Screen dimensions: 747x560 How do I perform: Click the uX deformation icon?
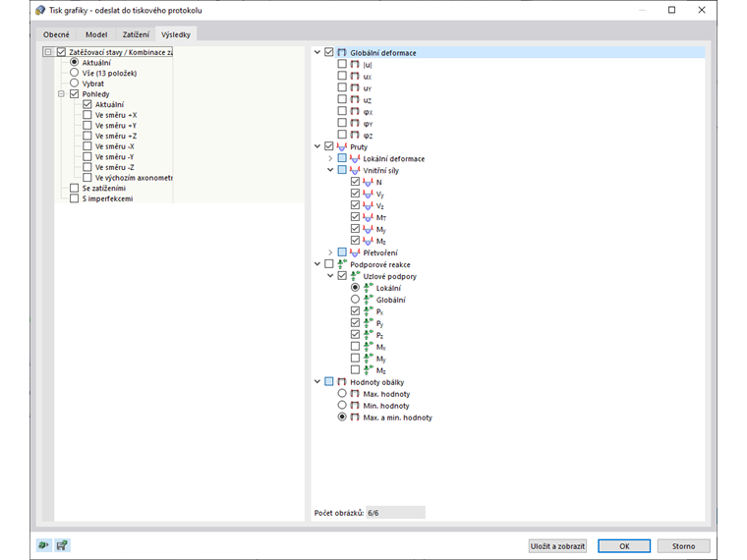click(355, 77)
